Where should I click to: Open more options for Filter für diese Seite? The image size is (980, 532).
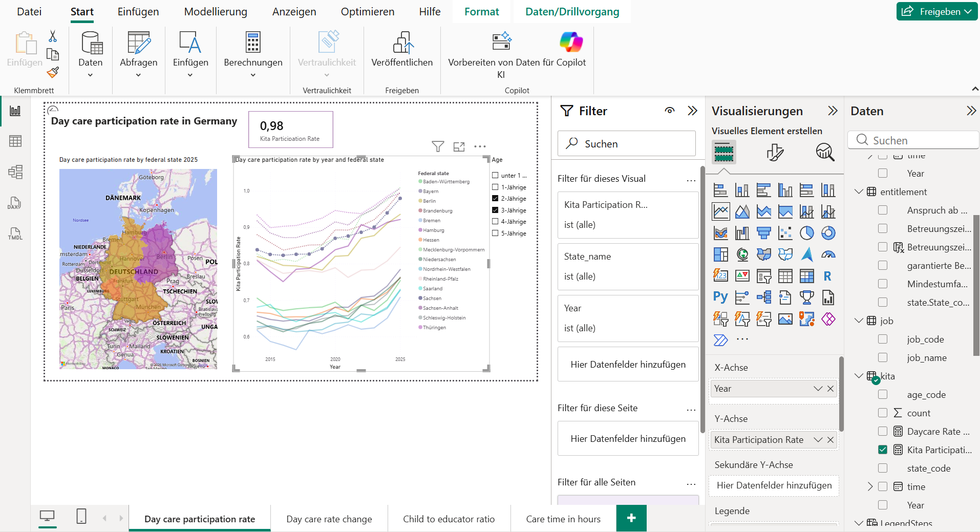click(x=691, y=409)
